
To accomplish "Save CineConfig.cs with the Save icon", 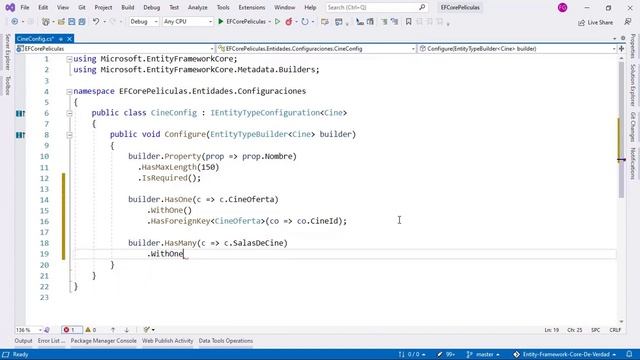I will click(71, 22).
